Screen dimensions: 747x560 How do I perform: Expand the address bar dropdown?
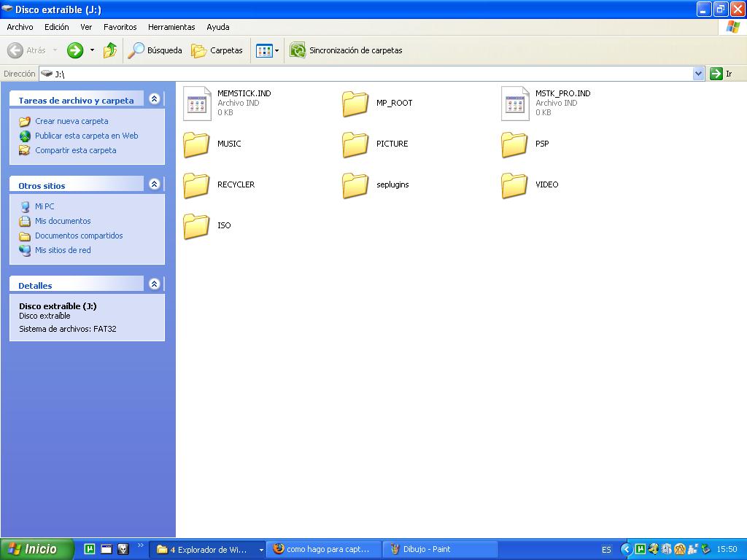click(698, 74)
